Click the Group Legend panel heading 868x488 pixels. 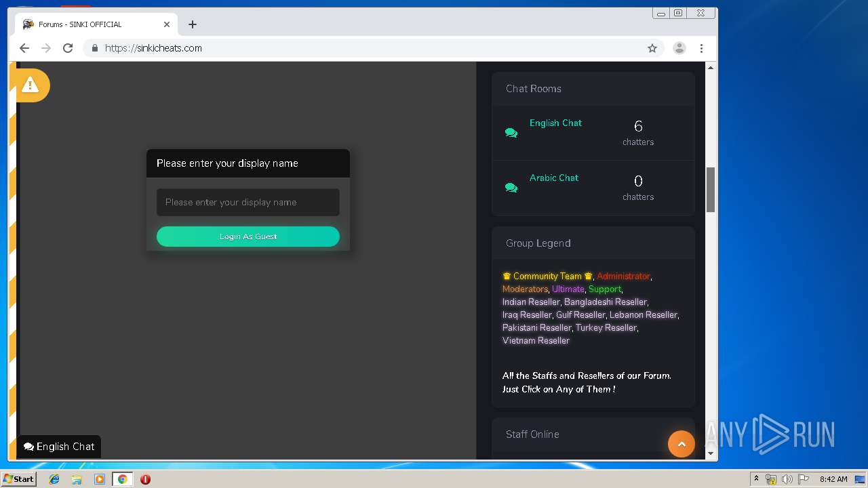tap(538, 243)
